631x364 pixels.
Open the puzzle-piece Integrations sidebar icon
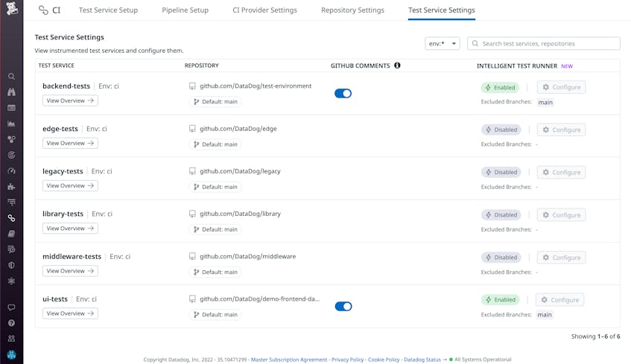click(x=11, y=187)
